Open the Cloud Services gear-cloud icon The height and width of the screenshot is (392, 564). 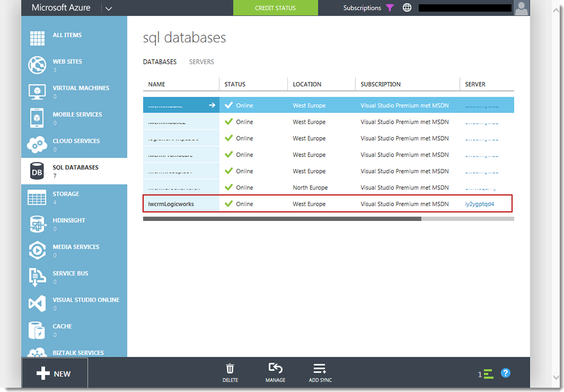pos(37,145)
